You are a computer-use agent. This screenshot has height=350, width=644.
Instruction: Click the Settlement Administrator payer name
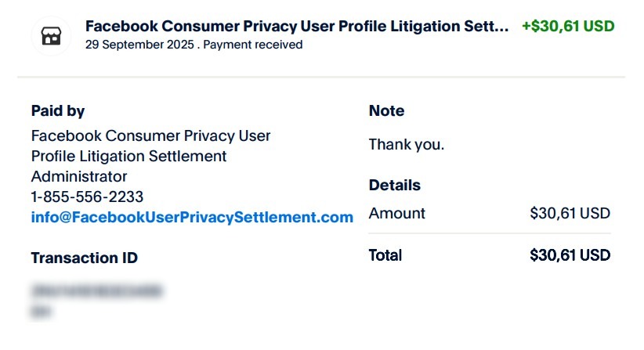pyautogui.click(x=150, y=156)
